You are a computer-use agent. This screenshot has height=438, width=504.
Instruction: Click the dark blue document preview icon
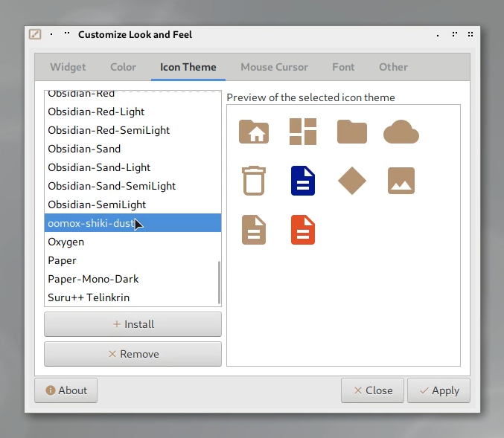[x=303, y=181]
